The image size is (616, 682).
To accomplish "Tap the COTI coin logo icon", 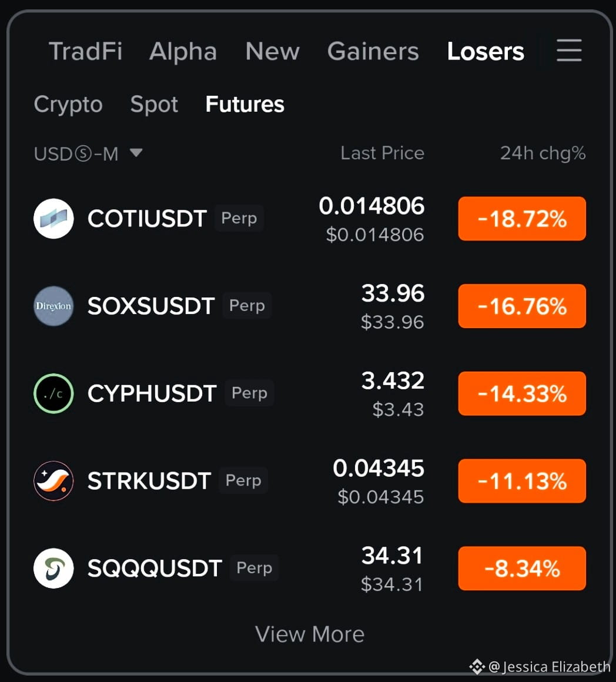I will 53,218.
